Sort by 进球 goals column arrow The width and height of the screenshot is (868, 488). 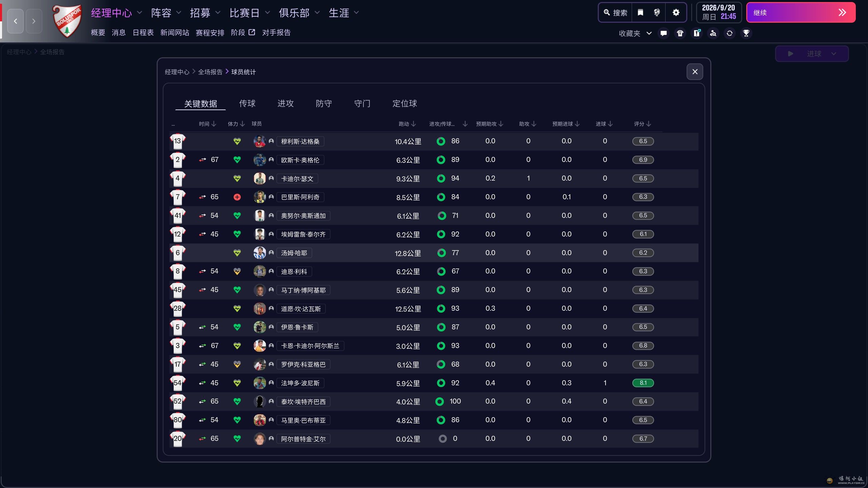(610, 124)
